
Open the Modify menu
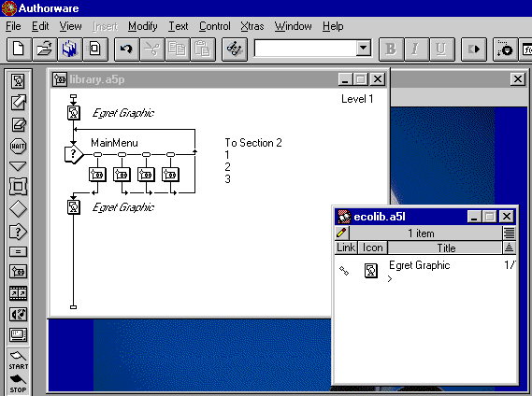pyautogui.click(x=143, y=26)
